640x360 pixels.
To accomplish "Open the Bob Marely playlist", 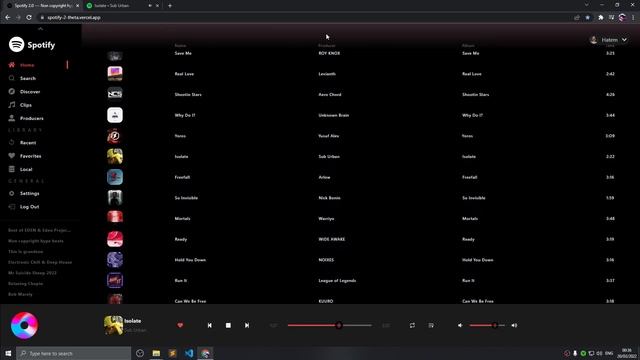I will [20, 294].
